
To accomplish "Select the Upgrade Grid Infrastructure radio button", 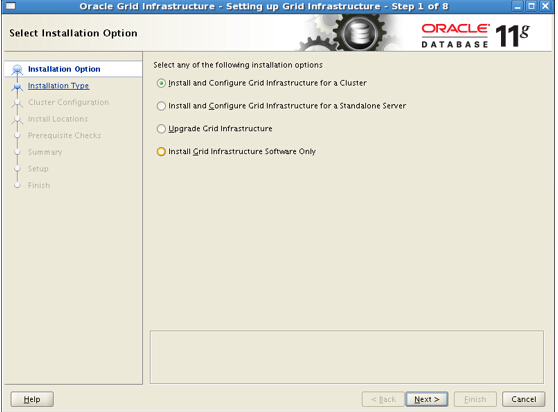I will pos(161,129).
